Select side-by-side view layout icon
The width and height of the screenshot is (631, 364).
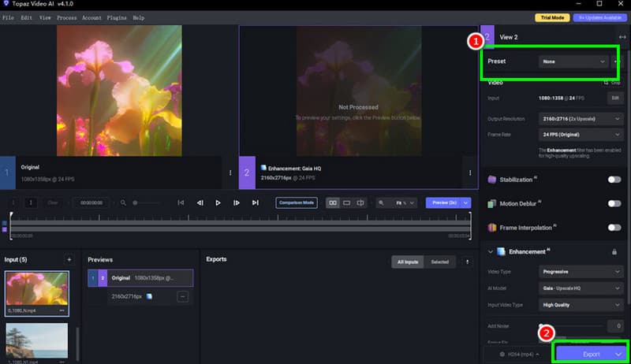(333, 202)
